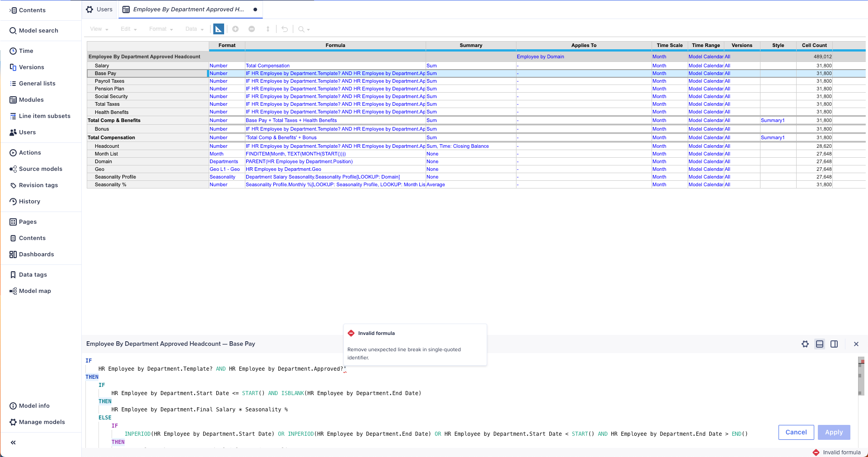
Task: Click the undo arrow in the toolbar
Action: click(x=284, y=29)
